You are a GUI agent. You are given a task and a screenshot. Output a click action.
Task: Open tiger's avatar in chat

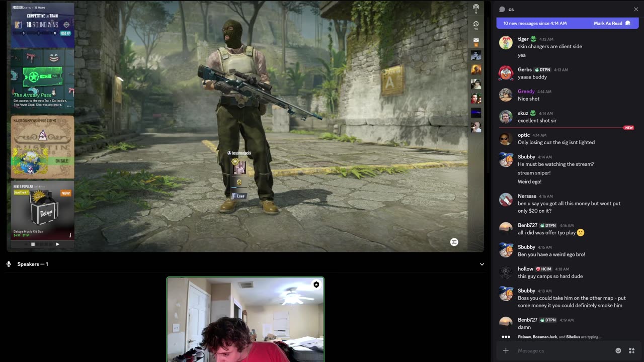pos(506,42)
